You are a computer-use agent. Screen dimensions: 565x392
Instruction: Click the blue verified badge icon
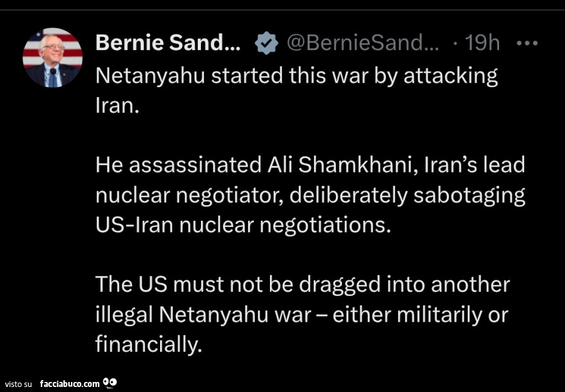[x=267, y=43]
